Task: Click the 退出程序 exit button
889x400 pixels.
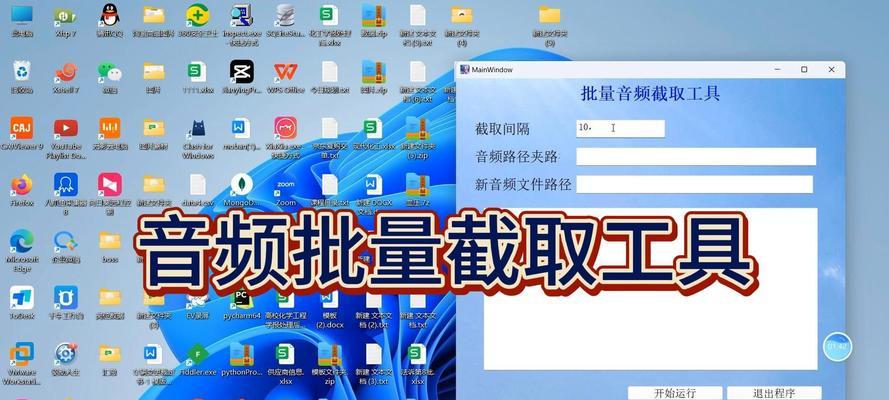Action: 774,393
